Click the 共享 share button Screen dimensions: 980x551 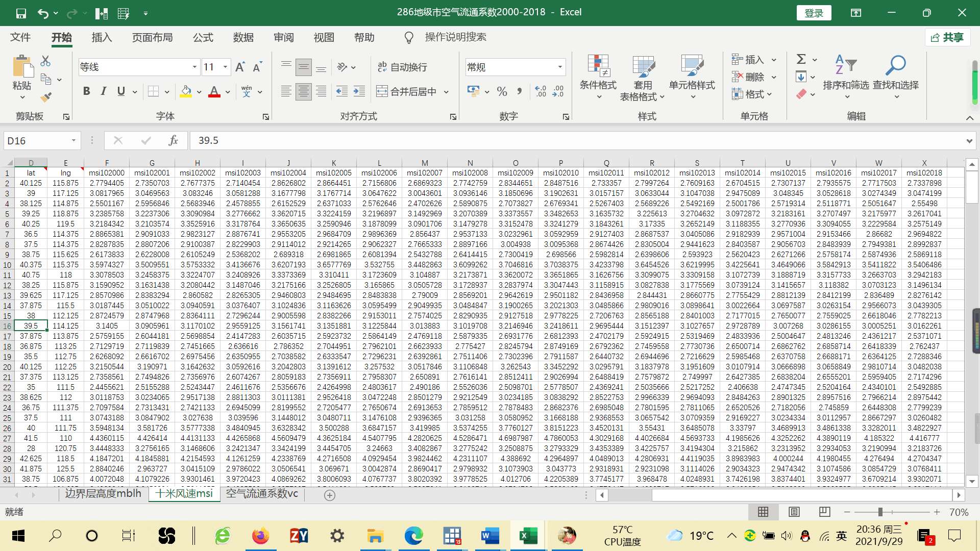(947, 37)
